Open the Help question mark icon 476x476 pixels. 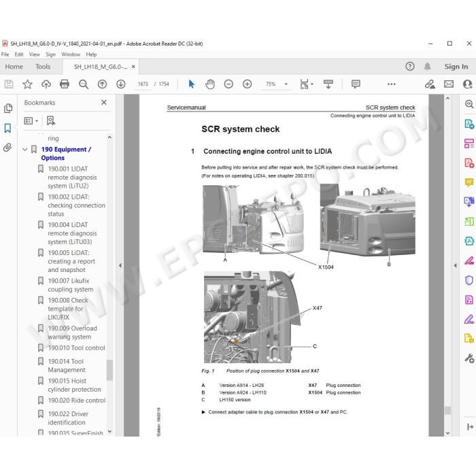pos(410,67)
